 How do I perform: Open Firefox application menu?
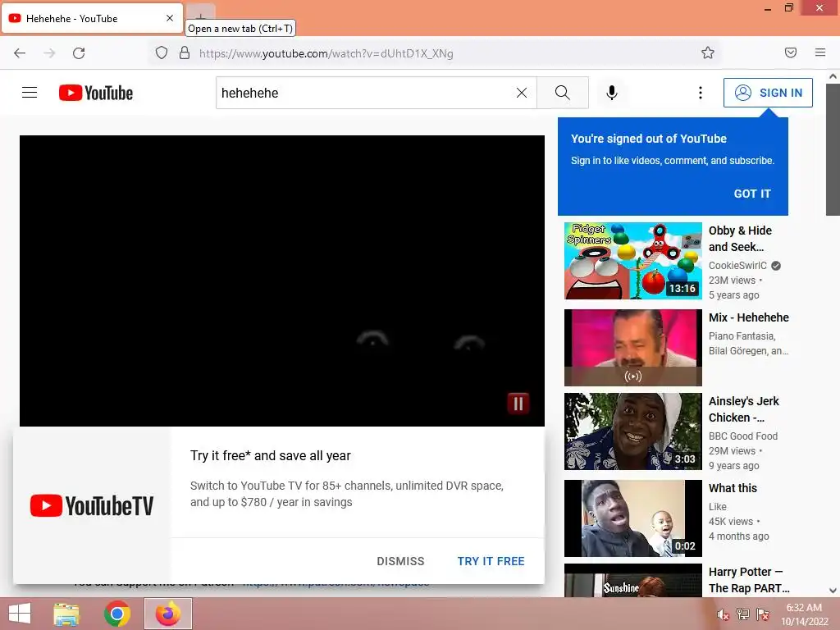tap(820, 52)
